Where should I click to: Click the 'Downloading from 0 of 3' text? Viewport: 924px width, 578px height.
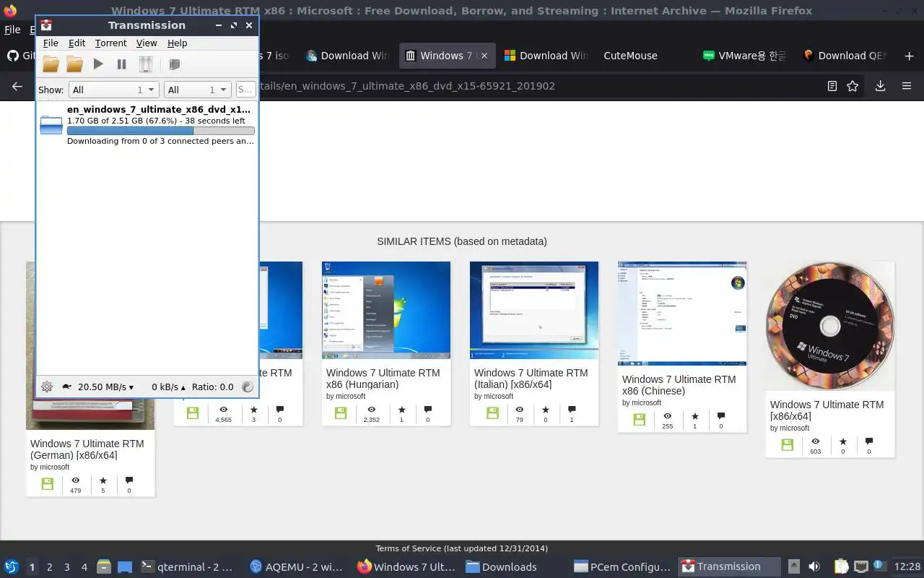coord(160,141)
